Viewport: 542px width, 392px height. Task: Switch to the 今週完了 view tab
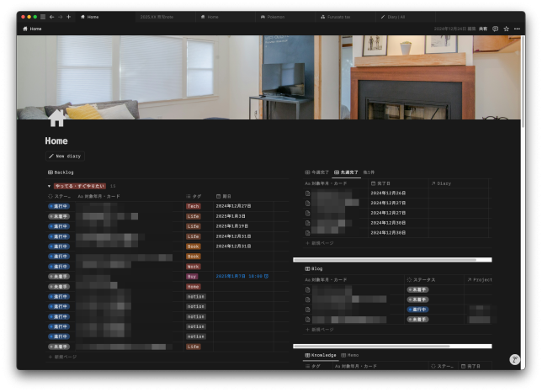318,172
